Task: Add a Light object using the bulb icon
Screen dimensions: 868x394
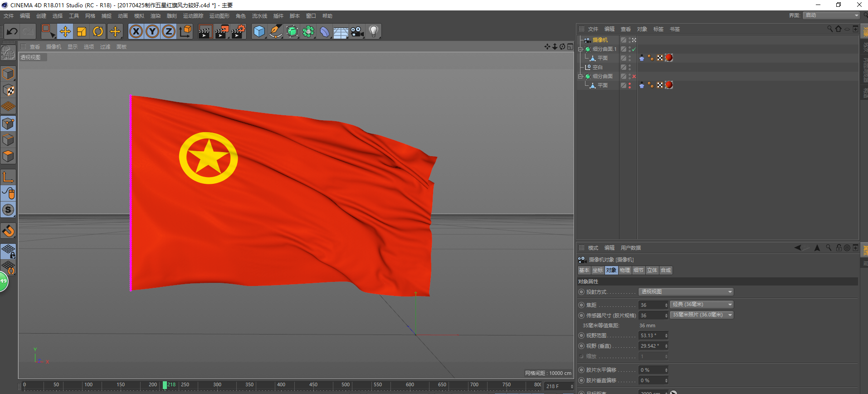Action: click(373, 31)
